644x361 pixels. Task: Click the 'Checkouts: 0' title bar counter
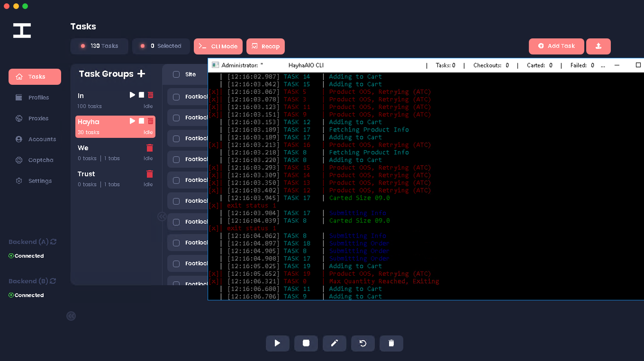(491, 65)
